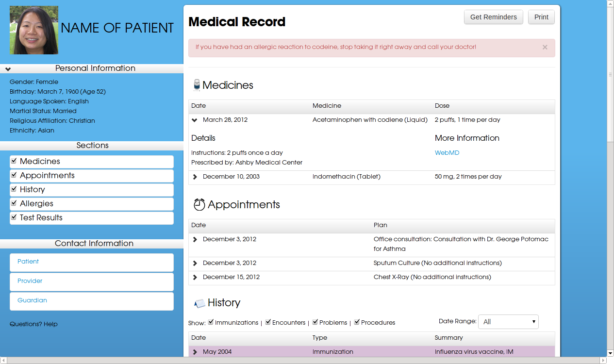Click 'Indomethacin (Tablet)' cell
The width and height of the screenshot is (614, 364).
(347, 177)
